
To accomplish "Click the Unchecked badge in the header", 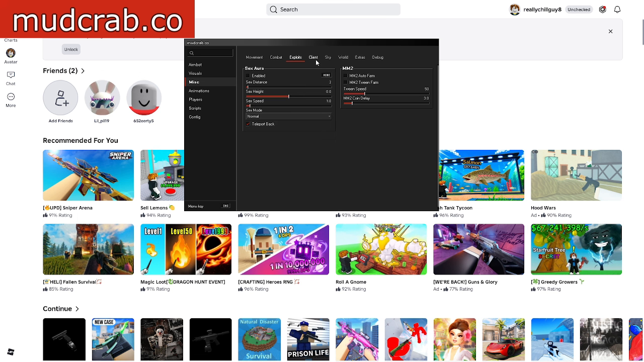I will [x=579, y=10].
